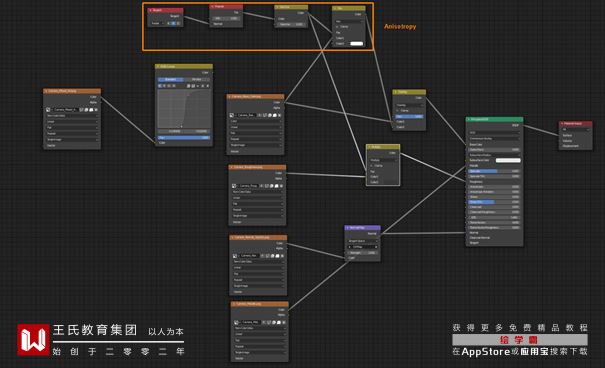The width and height of the screenshot is (605, 368).
Task: Click open folder icon on Base Color texture node
Action: [275, 115]
